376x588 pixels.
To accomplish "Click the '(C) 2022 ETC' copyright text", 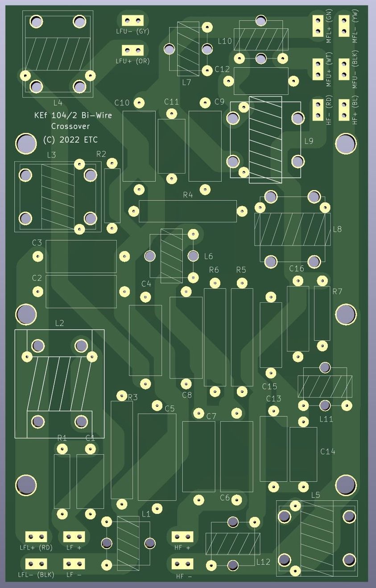I will point(70,140).
